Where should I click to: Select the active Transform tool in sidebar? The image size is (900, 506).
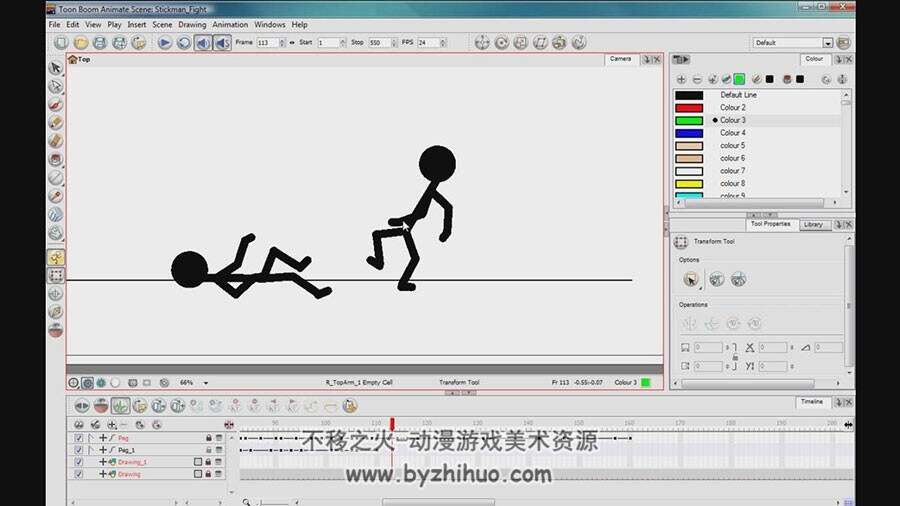tap(56, 258)
